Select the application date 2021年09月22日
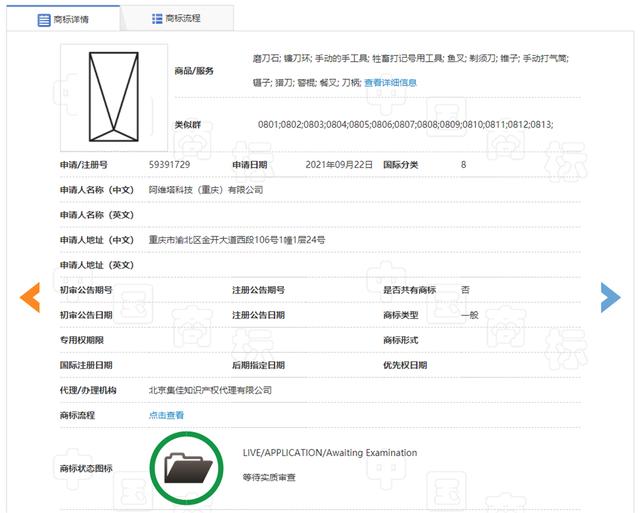The height and width of the screenshot is (513, 640). [x=339, y=164]
